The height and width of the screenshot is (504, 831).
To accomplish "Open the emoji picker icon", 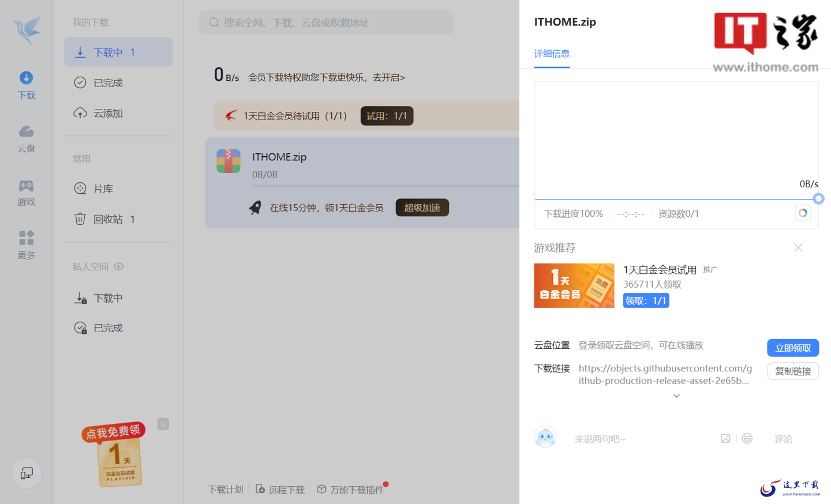I will 747,439.
